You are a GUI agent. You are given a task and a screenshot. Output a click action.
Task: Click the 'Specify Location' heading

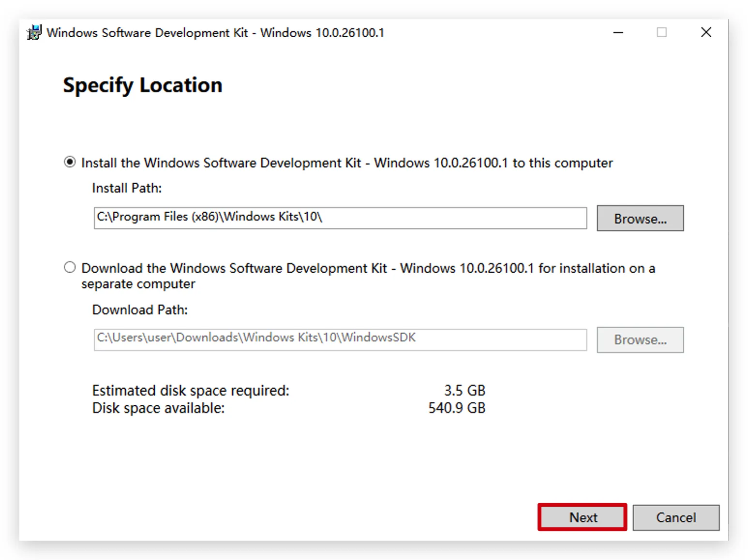143,86
